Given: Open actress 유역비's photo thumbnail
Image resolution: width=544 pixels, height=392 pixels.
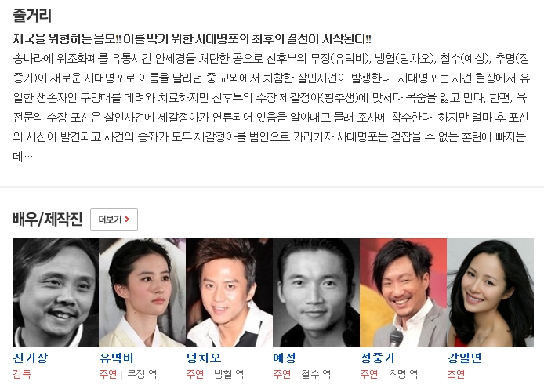Looking at the screenshot, I should tap(143, 292).
